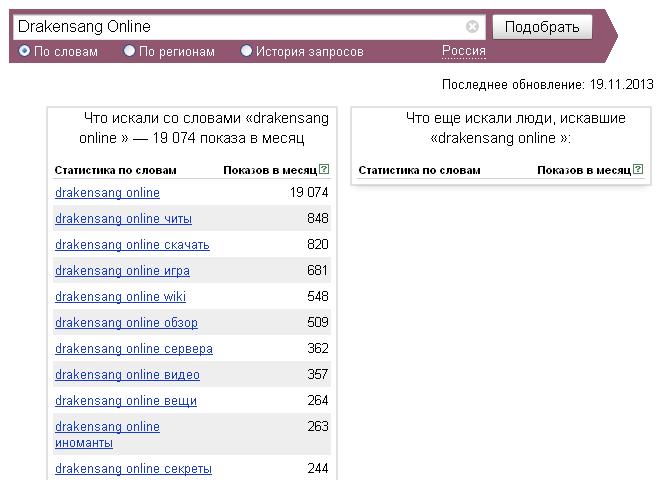Click the 362 impressions value

coord(318,348)
